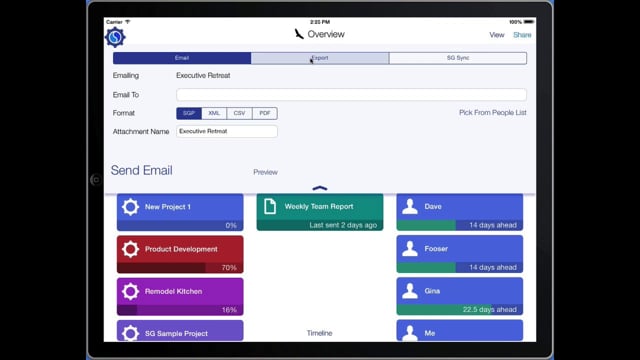Tap Dave's person icon

(410, 207)
